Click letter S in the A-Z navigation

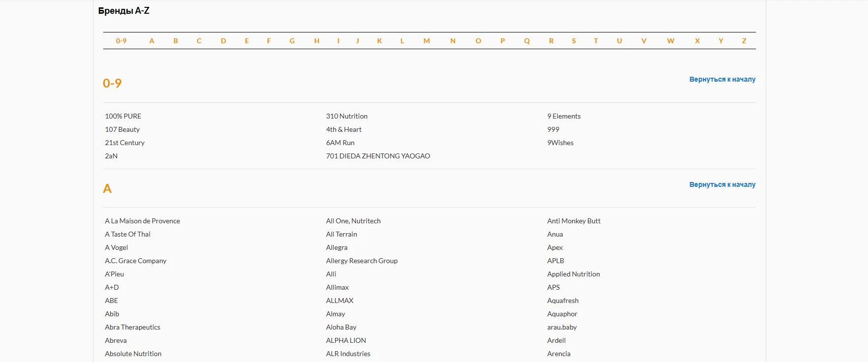tap(573, 41)
